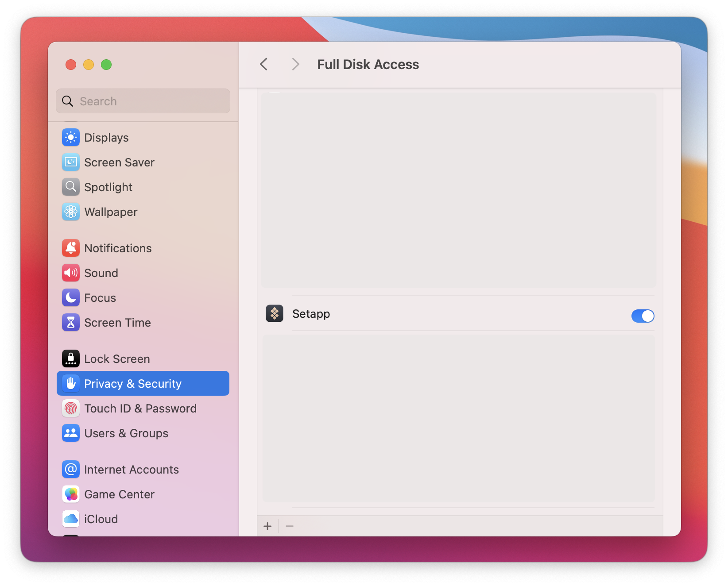Click the Wallpaper settings icon
This screenshot has width=728, height=586.
click(70, 212)
